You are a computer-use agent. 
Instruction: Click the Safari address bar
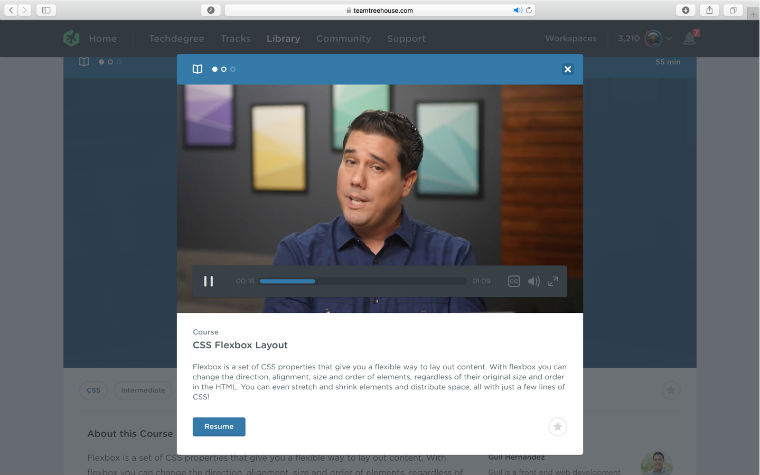pyautogui.click(x=379, y=10)
